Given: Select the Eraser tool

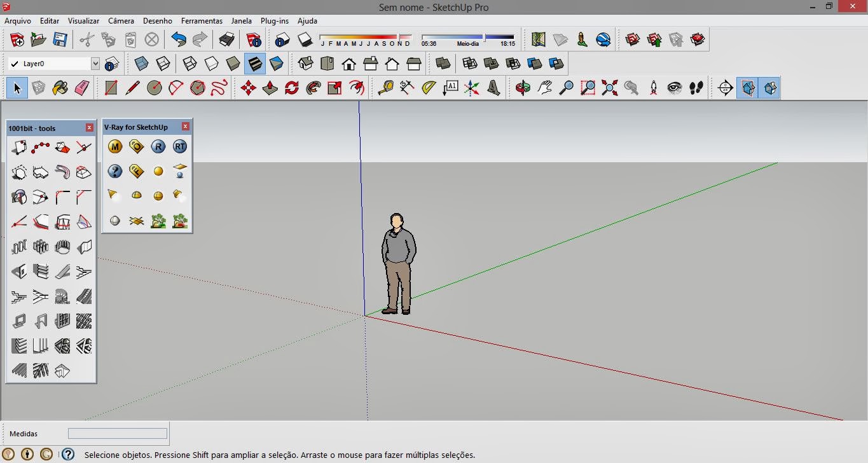Looking at the screenshot, I should pyautogui.click(x=81, y=88).
